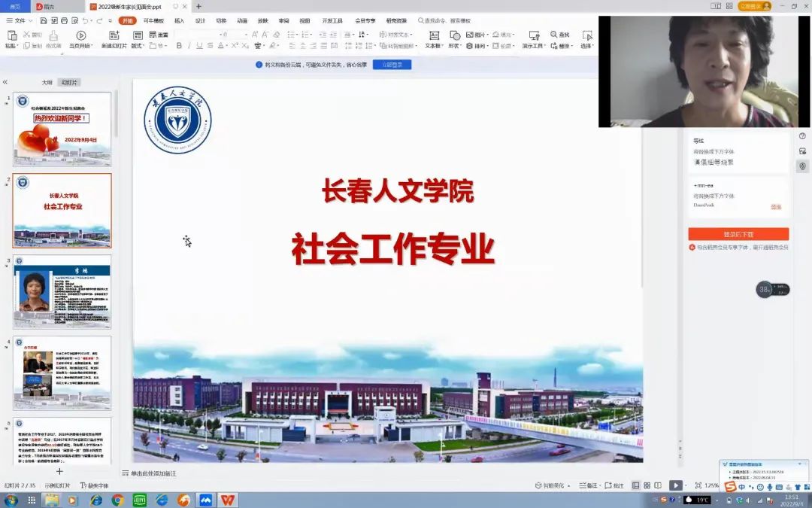This screenshot has width=812, height=508.
Task: Select slide 1 thumbnail 热烈欢迎新同学
Action: click(62, 129)
